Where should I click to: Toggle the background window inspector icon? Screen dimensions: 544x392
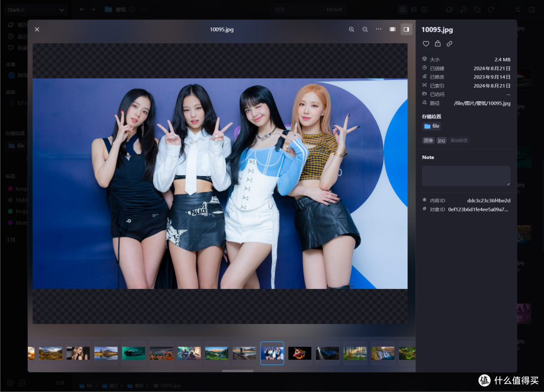(531, 10)
